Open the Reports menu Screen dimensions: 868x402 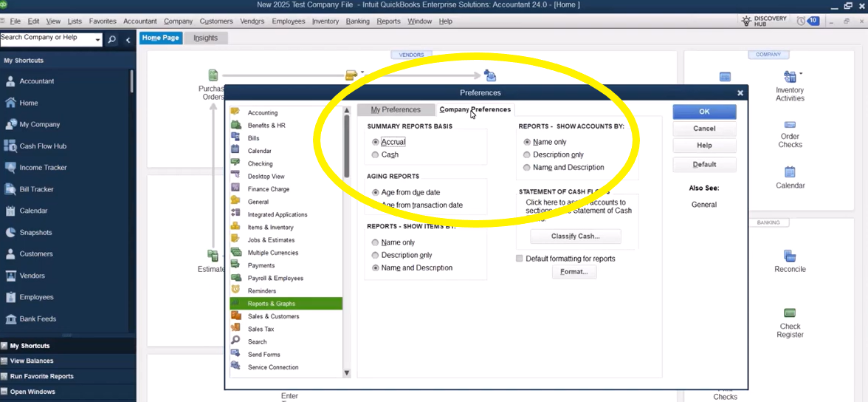tap(388, 21)
